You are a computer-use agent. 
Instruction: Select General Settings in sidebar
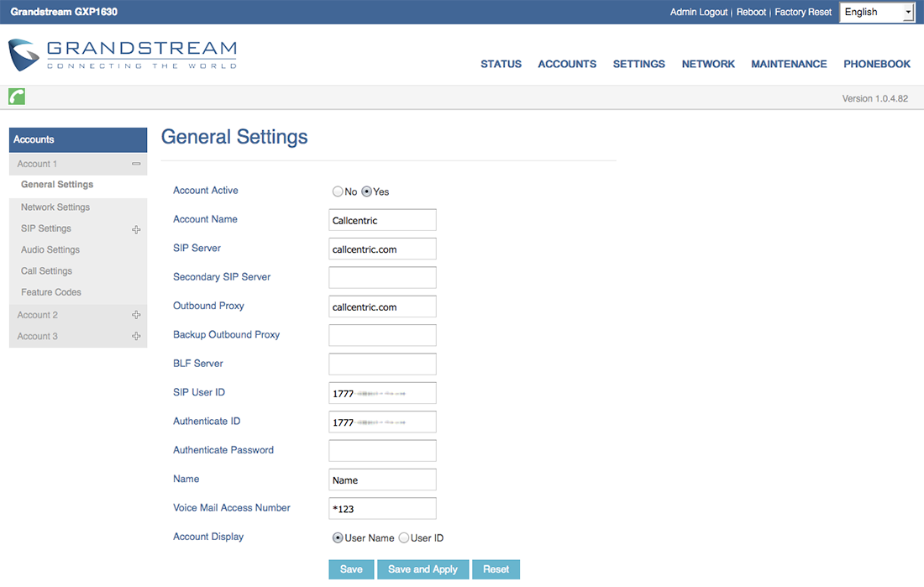tap(57, 185)
